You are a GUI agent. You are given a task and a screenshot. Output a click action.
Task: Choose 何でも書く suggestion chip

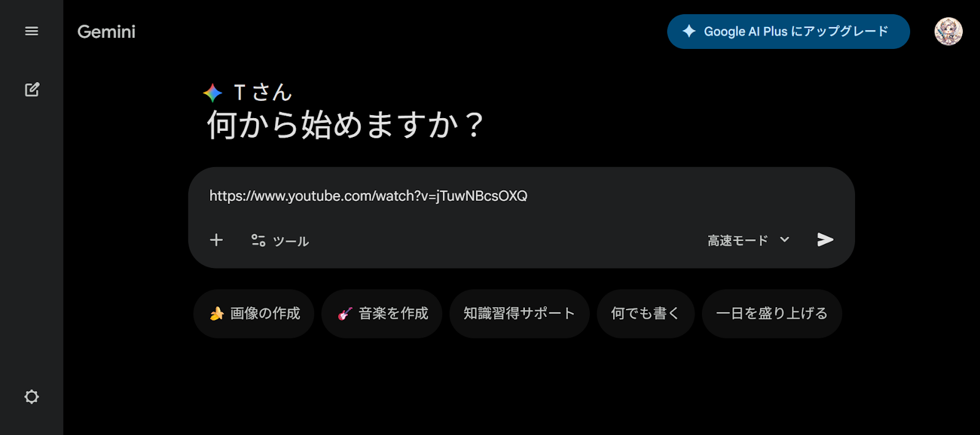click(646, 314)
